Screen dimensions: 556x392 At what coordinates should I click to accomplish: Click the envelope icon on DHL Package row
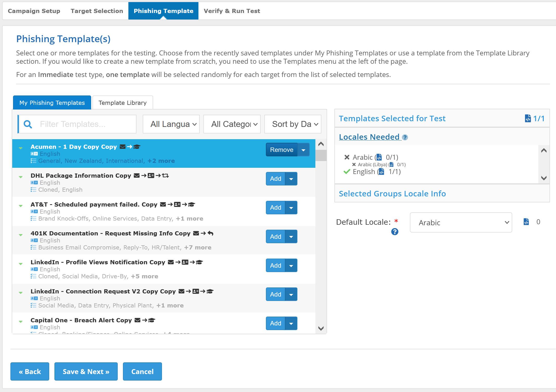tap(137, 176)
